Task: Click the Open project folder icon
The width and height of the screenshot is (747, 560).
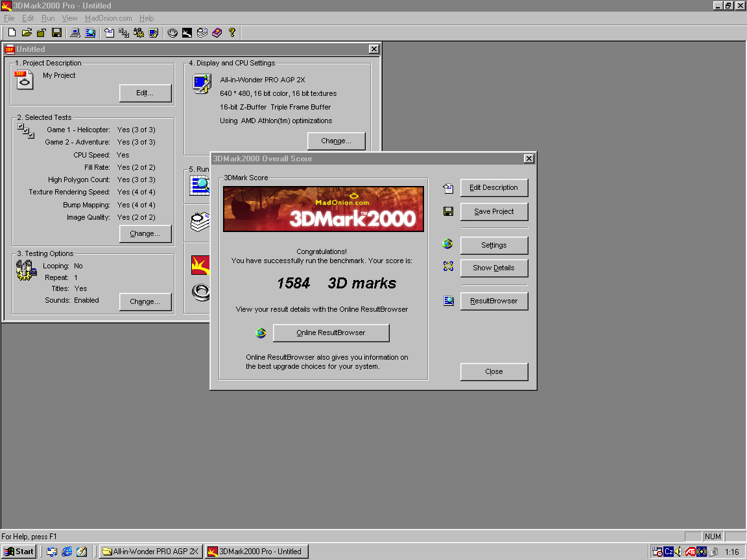Action: (x=27, y=32)
